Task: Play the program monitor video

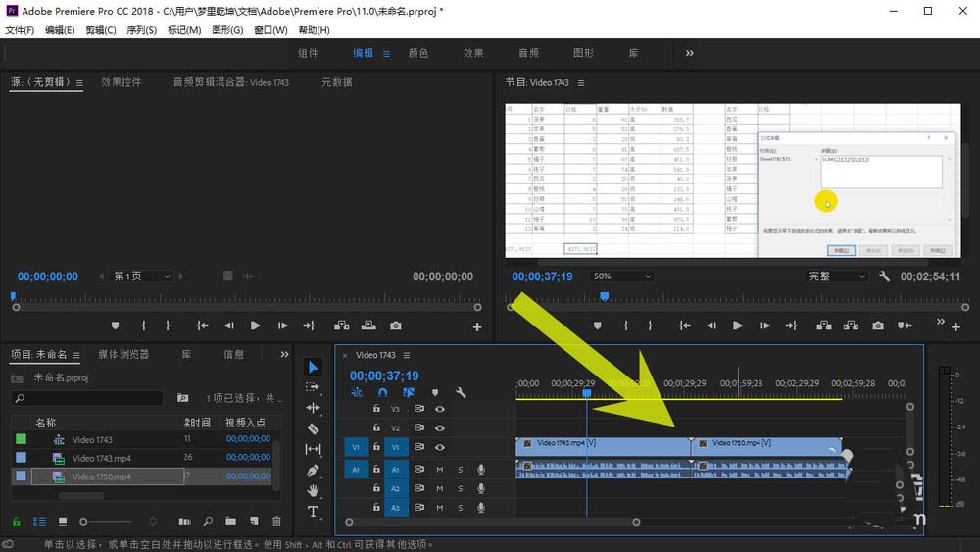Action: pyautogui.click(x=738, y=326)
